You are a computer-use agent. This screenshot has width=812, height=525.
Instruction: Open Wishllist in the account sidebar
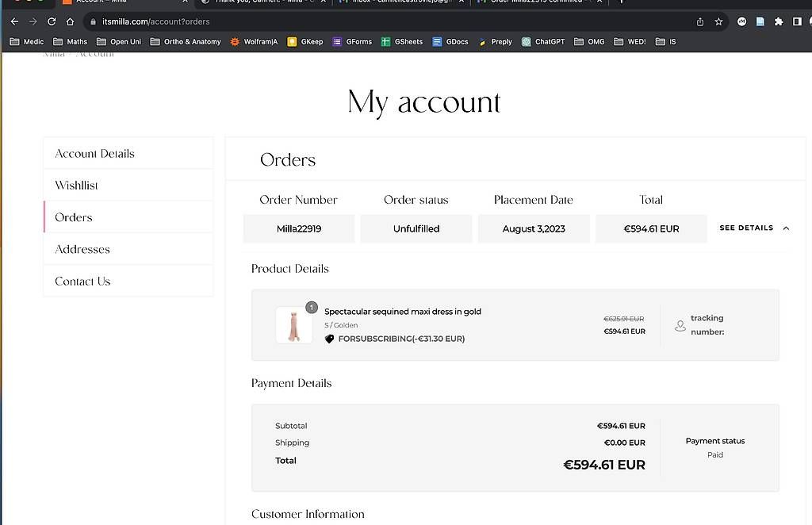pyautogui.click(x=128, y=185)
